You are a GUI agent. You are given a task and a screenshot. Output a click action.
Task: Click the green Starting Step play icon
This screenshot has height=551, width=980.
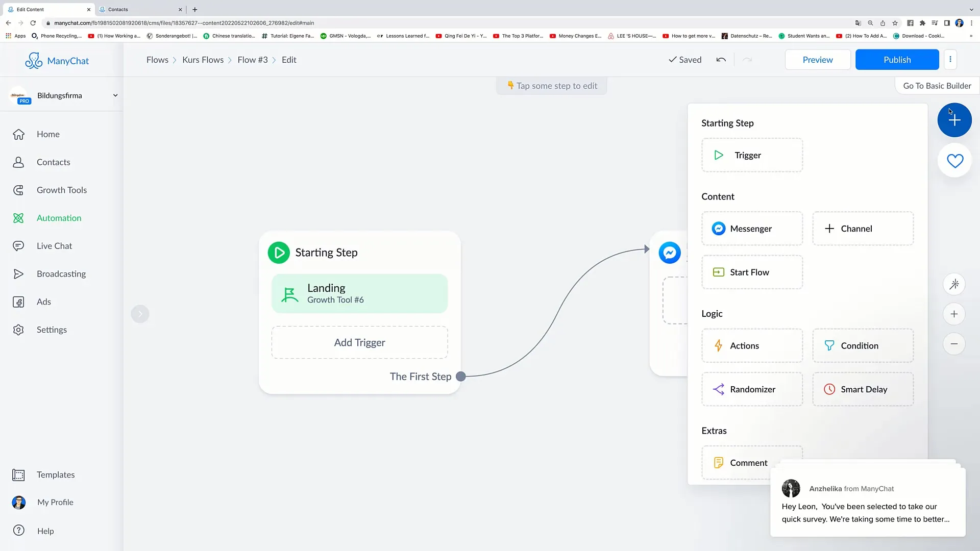[279, 253]
